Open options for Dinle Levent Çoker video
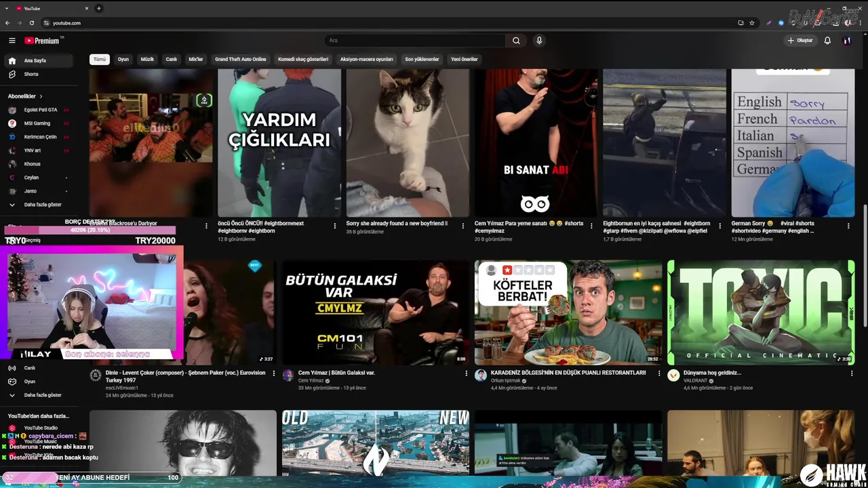The height and width of the screenshot is (488, 868). click(x=274, y=373)
